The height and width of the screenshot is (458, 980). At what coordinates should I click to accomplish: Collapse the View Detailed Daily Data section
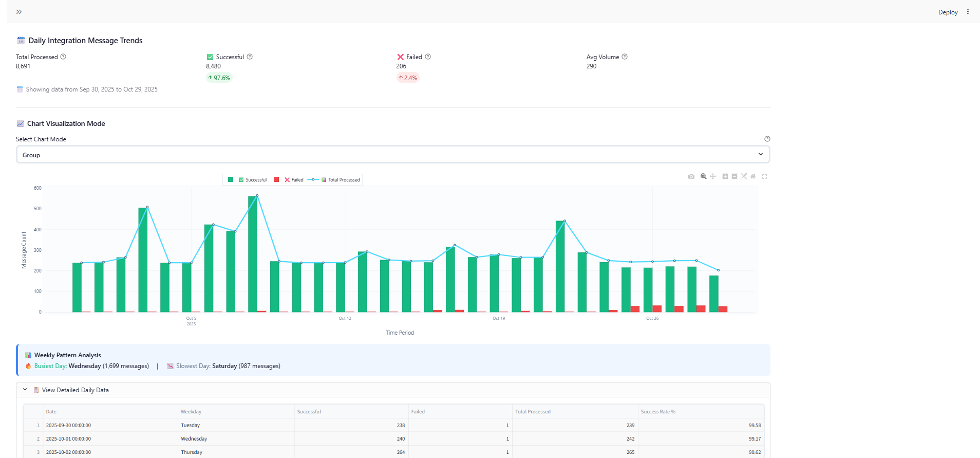pos(25,390)
